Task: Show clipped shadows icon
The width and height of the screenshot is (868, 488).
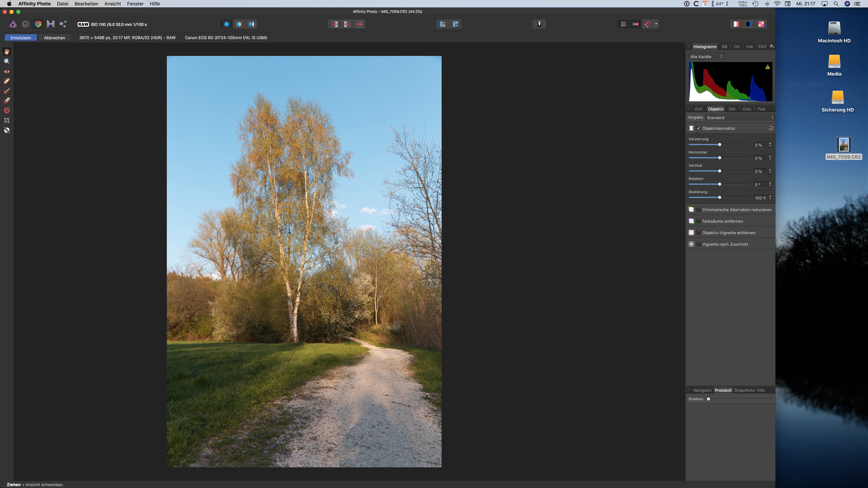Action: (749, 24)
